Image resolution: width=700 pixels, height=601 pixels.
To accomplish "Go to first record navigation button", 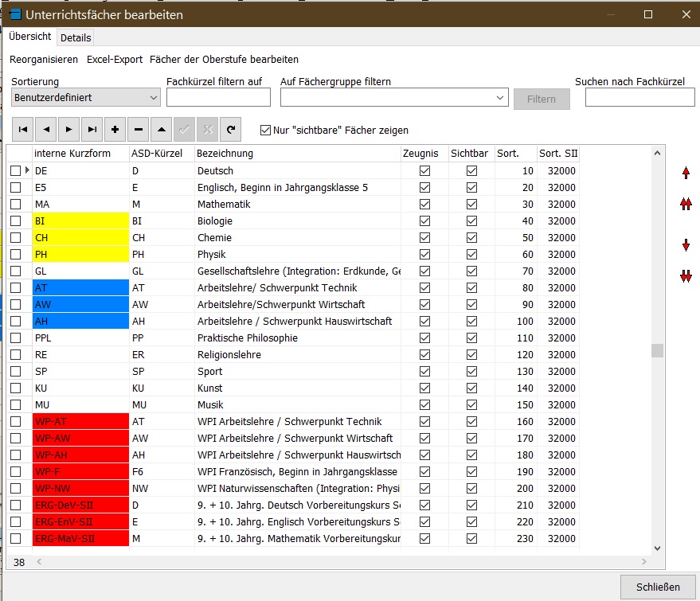I will (23, 130).
